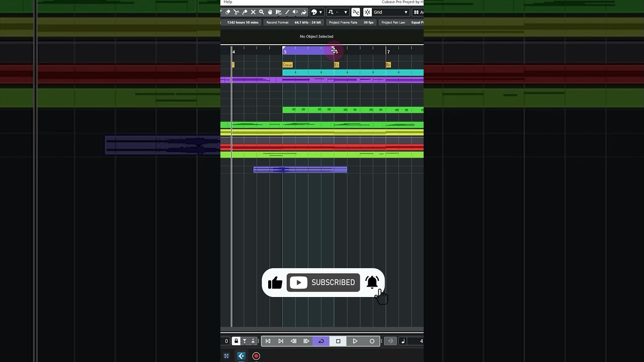The image size is (644, 362).
Task: Select the Split scissors tool
Action: [x=236, y=12]
